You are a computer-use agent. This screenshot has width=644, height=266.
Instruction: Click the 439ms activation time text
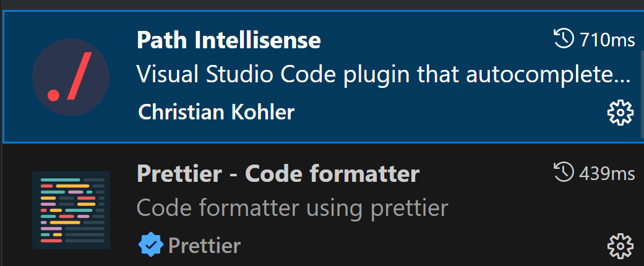click(608, 173)
